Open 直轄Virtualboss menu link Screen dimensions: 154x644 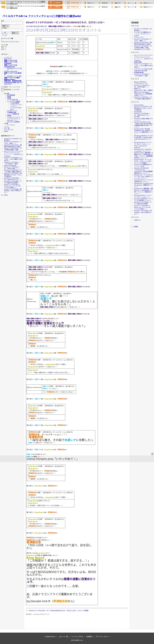pos(10,80)
